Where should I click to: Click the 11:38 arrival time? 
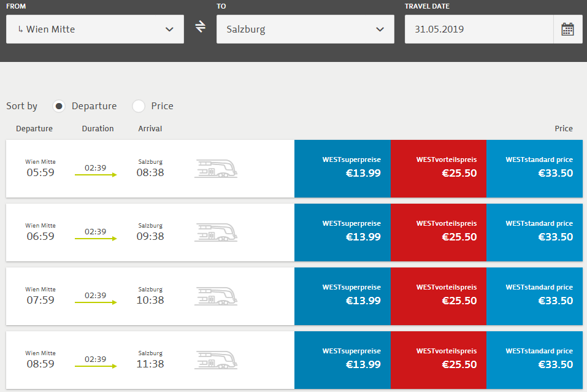(150, 364)
